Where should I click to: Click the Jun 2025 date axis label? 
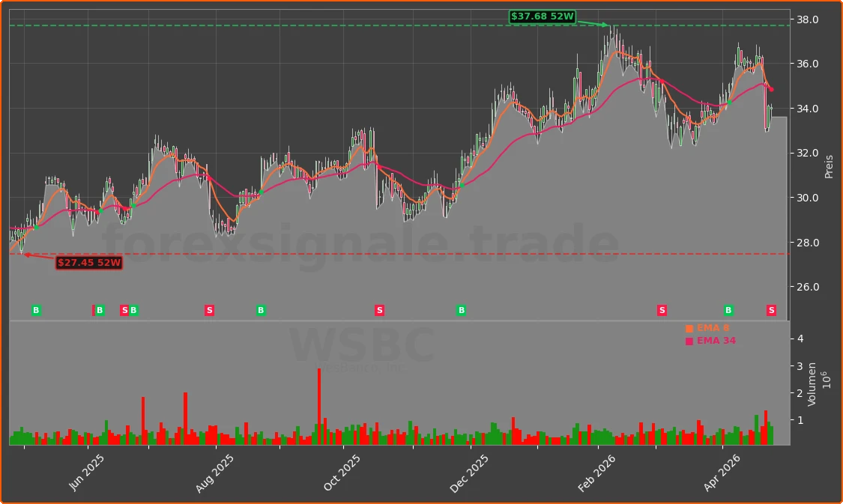pos(87,473)
